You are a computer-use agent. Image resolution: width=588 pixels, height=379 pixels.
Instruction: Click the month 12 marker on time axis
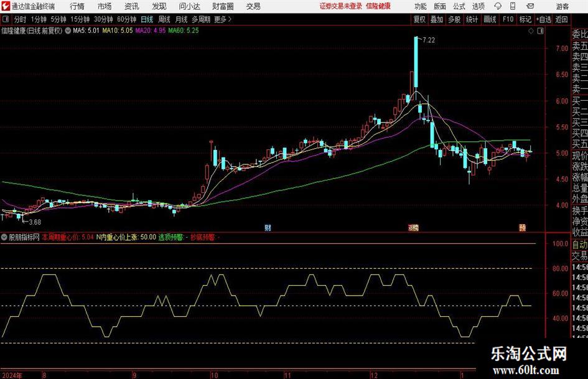coord(374,375)
